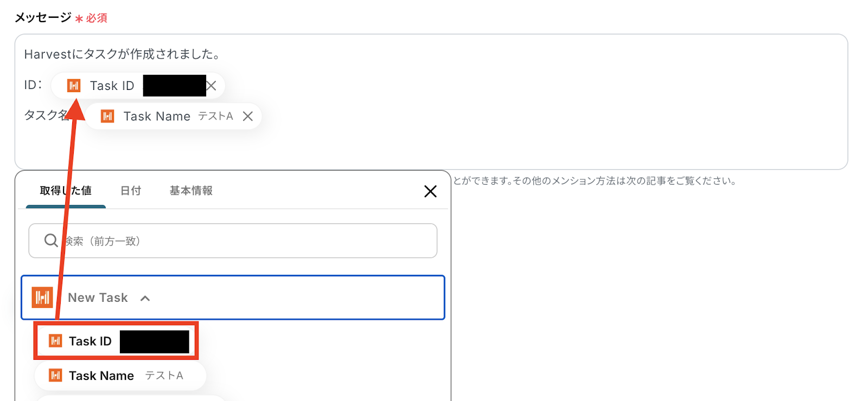Select the 取得した値 tab

66,191
